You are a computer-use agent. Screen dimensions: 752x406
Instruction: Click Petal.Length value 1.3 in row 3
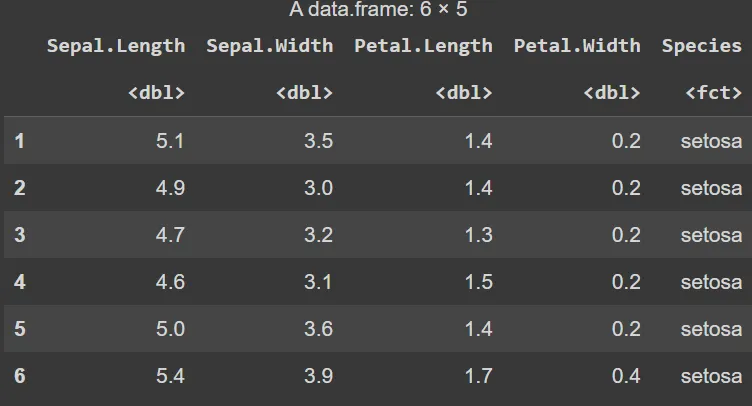point(478,235)
